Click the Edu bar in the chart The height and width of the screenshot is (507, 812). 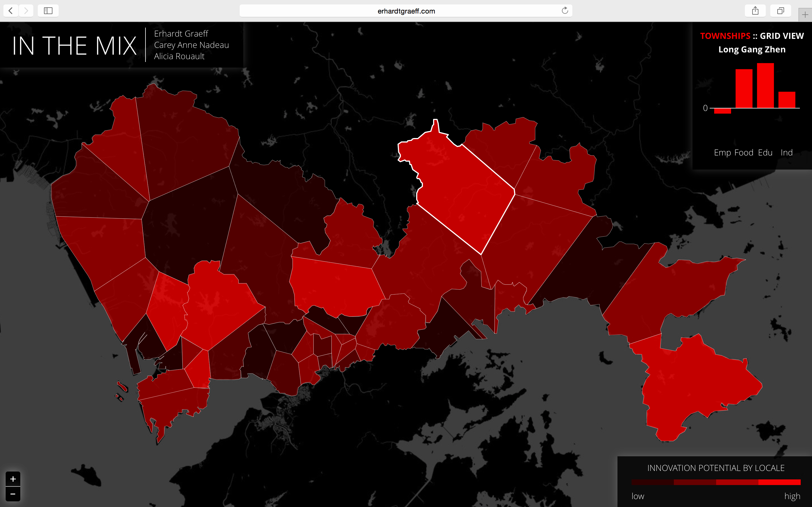(765, 86)
